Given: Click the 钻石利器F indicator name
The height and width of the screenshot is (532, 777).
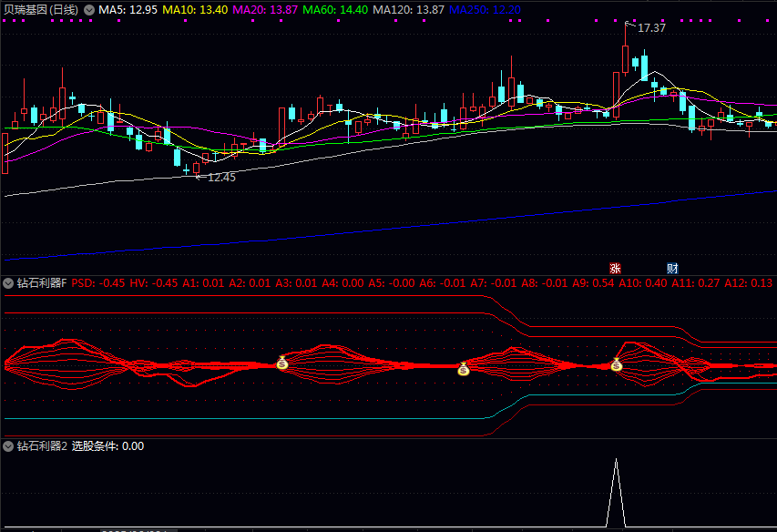Looking at the screenshot, I should click(42, 283).
